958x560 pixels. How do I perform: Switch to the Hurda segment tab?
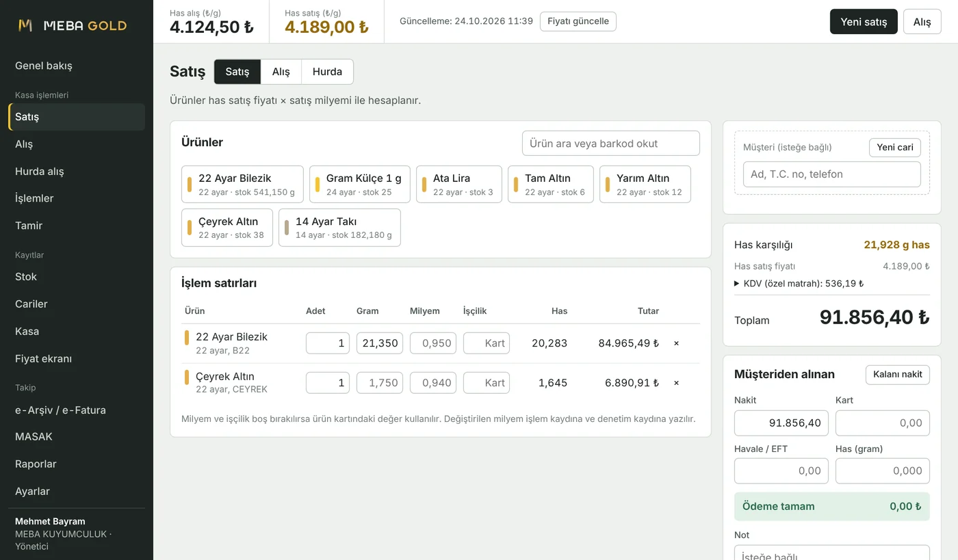(327, 72)
